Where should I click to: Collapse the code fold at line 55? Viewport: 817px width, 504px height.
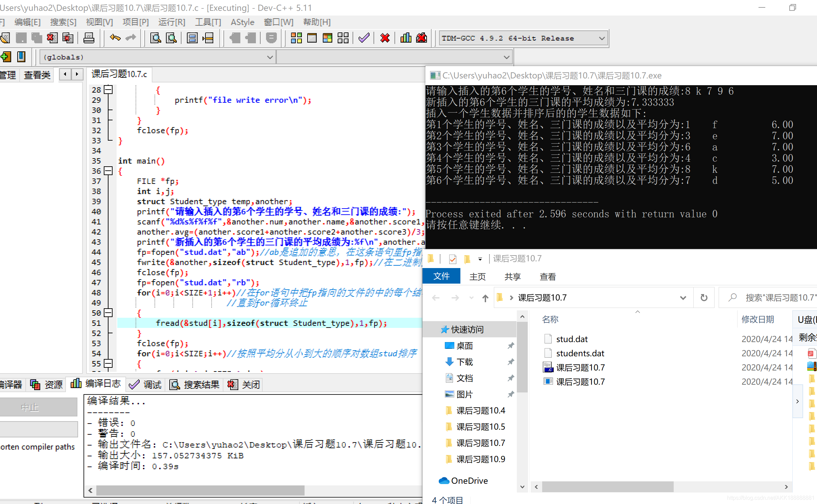click(108, 364)
